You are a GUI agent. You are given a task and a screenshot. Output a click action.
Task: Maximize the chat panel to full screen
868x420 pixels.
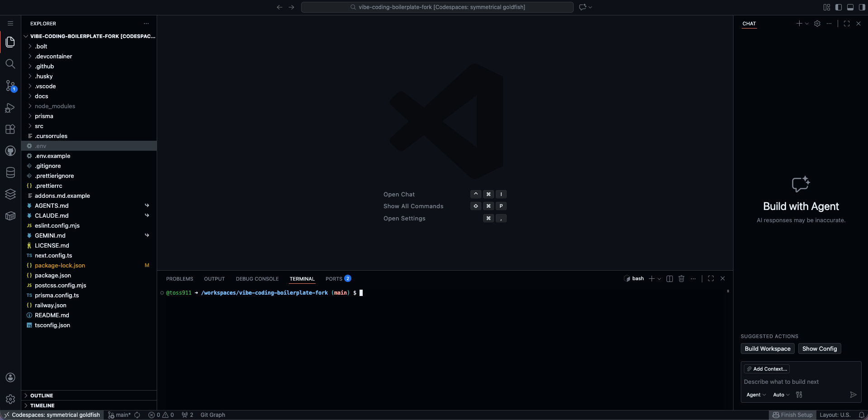click(x=847, y=24)
